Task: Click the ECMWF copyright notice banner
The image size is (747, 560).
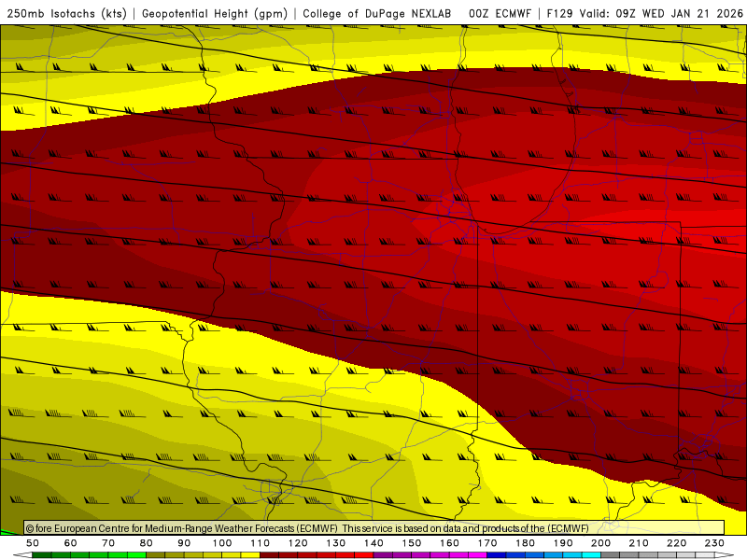Action: (374, 528)
